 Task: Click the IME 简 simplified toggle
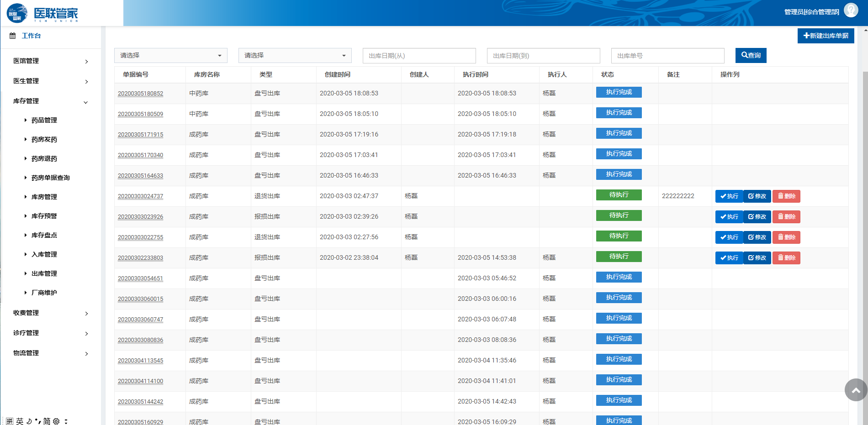[47, 421]
